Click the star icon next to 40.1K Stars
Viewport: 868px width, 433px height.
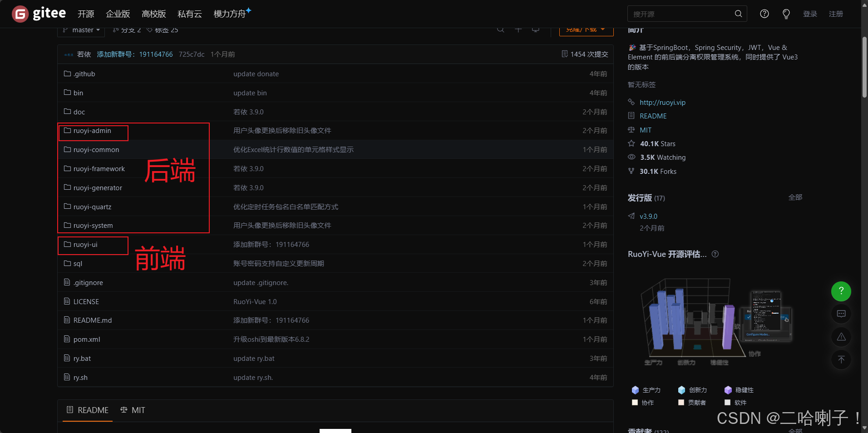point(631,143)
